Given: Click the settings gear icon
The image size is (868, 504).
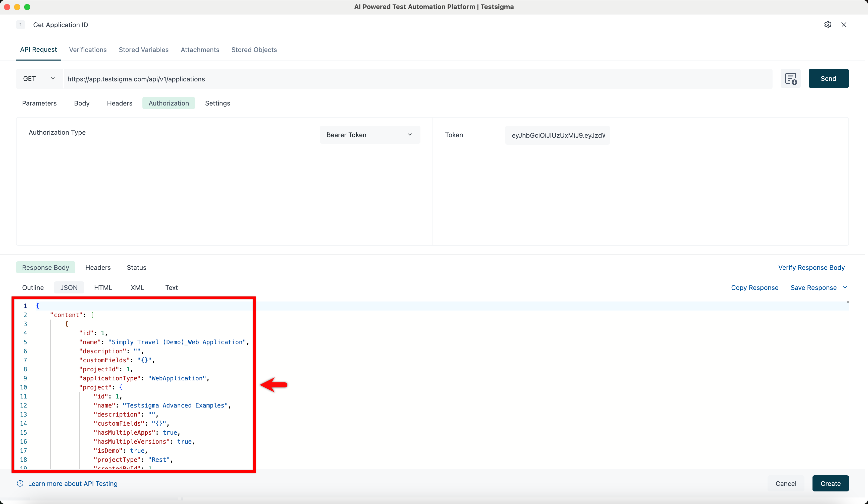Looking at the screenshot, I should tap(827, 25).
